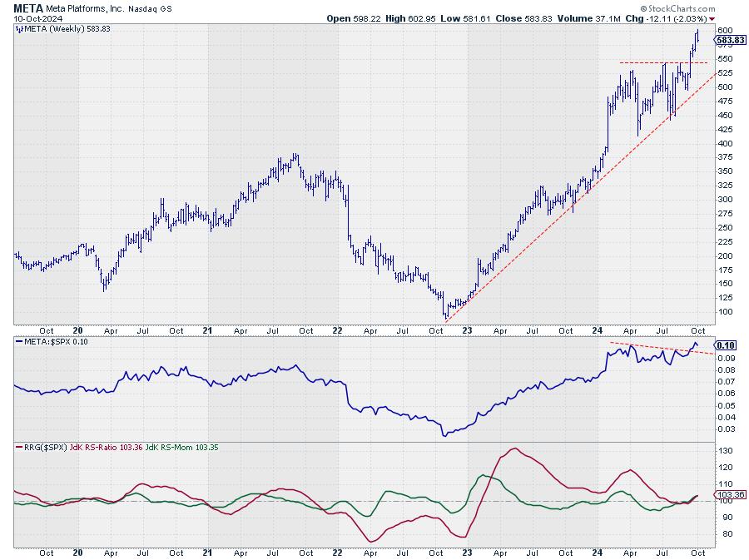Click year label 22 under the price panel
This screenshot has width=749, height=560.
click(337, 330)
